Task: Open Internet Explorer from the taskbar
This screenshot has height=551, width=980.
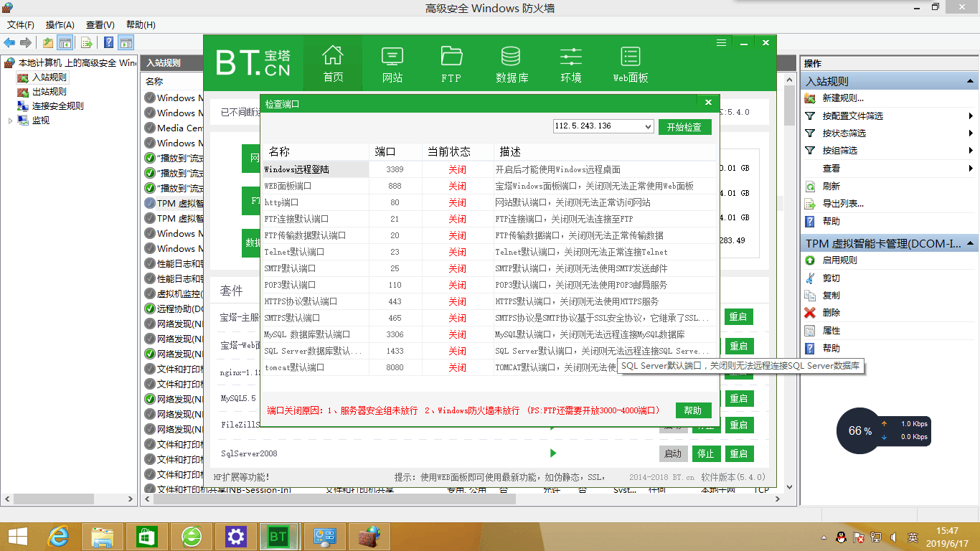Action: [58, 536]
